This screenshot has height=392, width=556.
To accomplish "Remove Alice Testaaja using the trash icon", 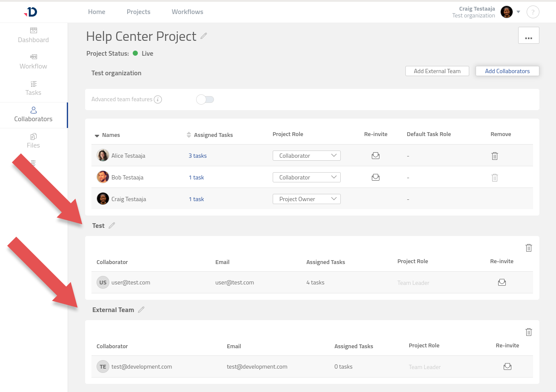I will click(494, 156).
